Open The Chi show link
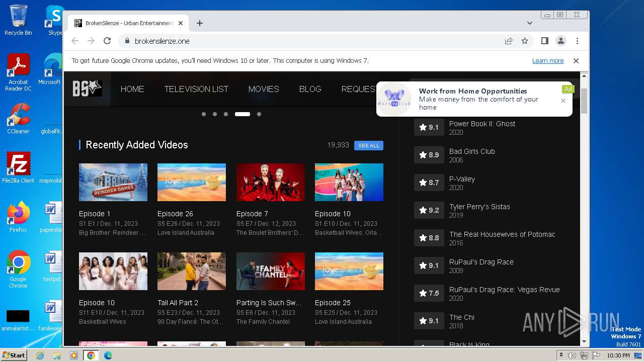The width and height of the screenshot is (644, 362). 462,317
